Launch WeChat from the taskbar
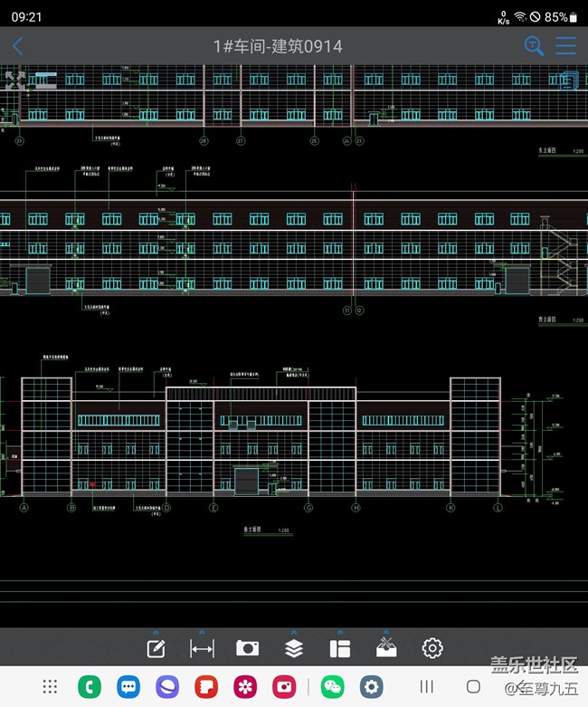 333,687
